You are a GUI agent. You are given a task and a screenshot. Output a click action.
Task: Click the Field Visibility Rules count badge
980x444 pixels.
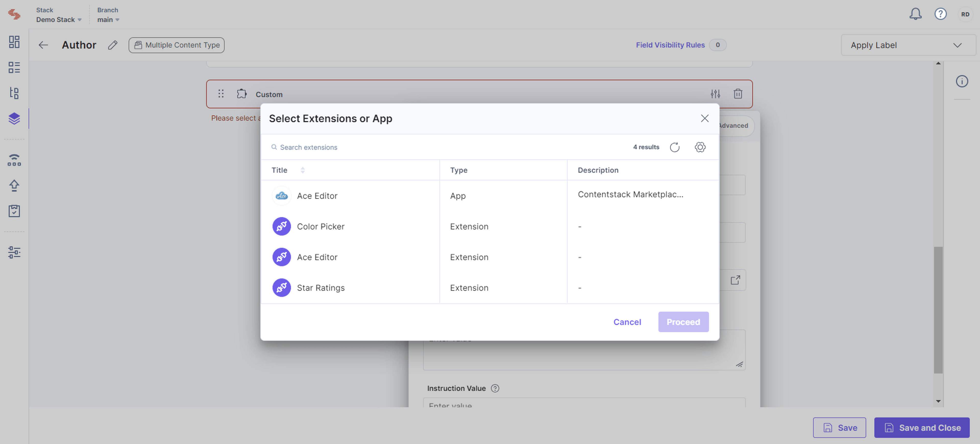pyautogui.click(x=717, y=45)
